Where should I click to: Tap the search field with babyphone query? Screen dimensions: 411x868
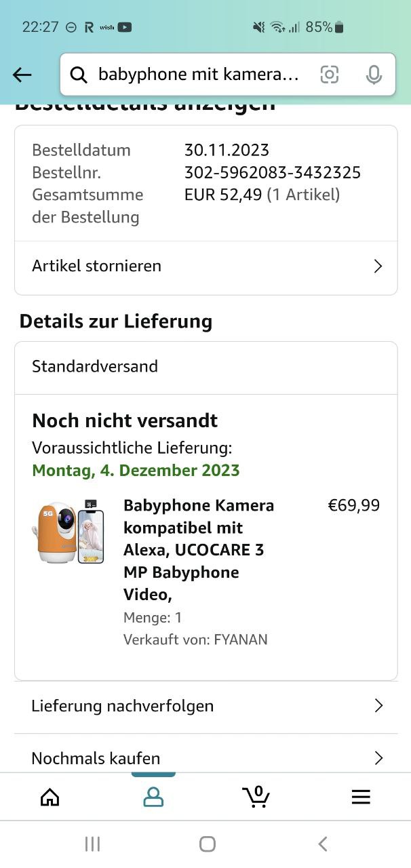tap(198, 75)
